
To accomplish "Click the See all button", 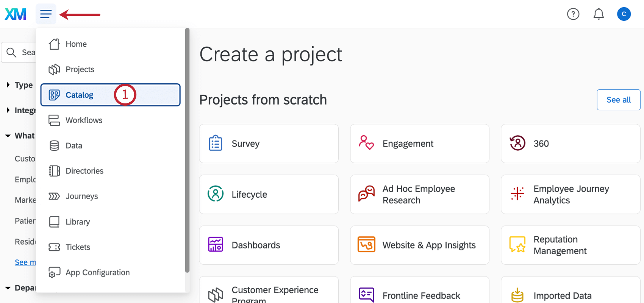I will coord(618,100).
